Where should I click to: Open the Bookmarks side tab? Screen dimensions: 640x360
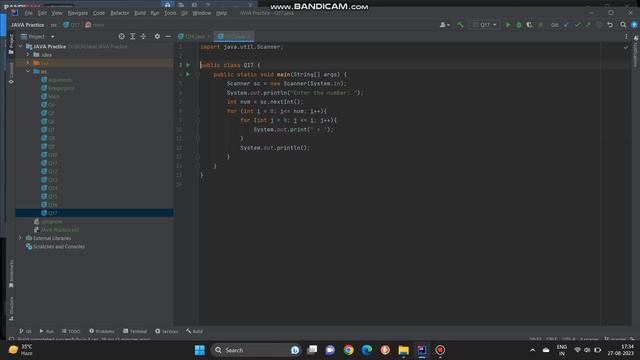11,274
